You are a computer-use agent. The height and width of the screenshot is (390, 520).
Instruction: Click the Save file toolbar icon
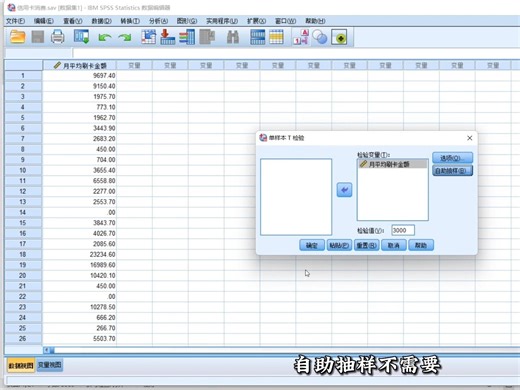(x=38, y=37)
